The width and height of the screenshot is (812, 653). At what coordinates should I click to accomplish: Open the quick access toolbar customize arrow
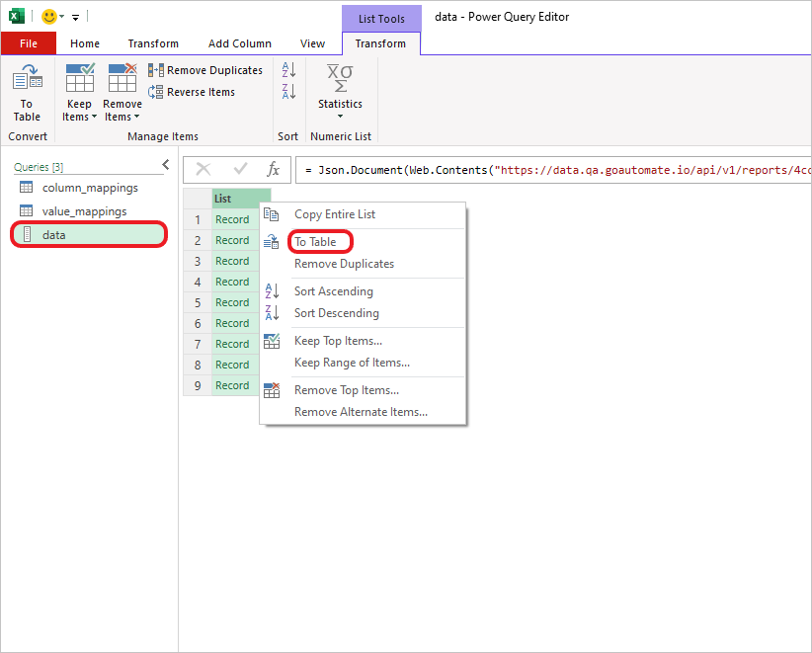pos(76,18)
